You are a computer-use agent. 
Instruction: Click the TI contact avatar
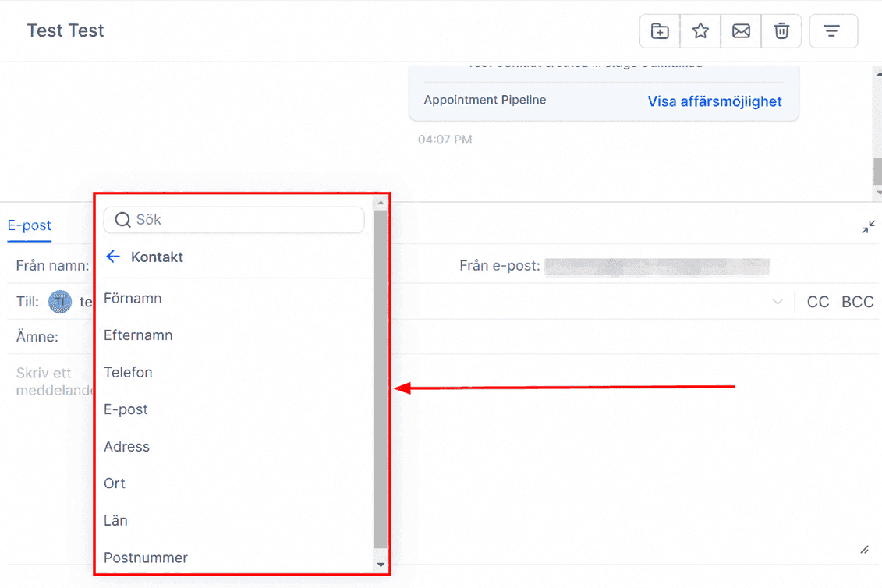[x=59, y=302]
